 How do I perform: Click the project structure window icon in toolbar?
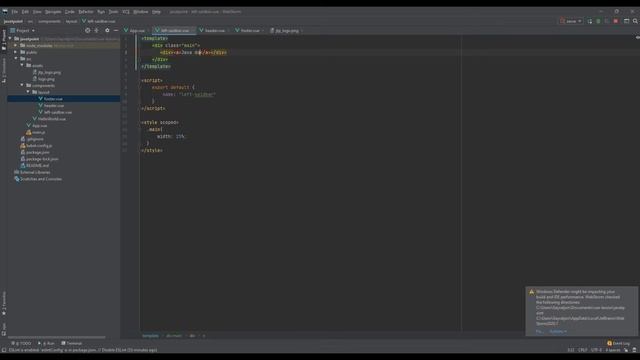click(626, 21)
